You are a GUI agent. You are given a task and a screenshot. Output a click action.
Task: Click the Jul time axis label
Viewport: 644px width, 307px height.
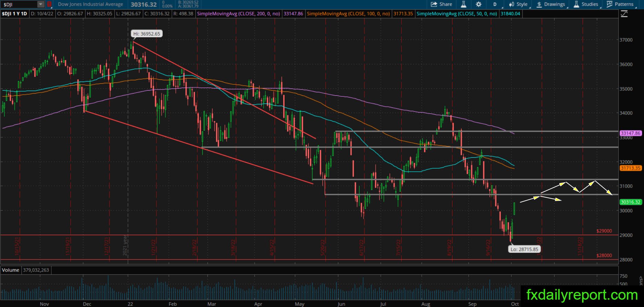point(383,304)
